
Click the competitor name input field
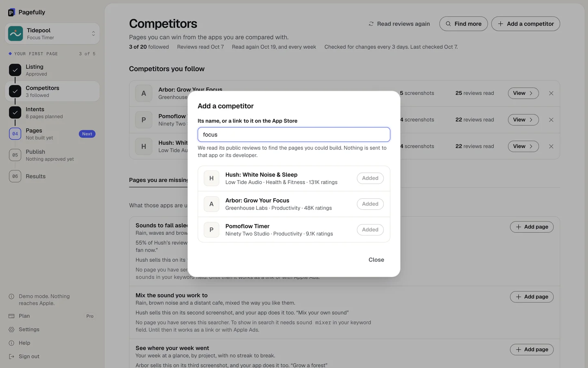[x=294, y=135]
